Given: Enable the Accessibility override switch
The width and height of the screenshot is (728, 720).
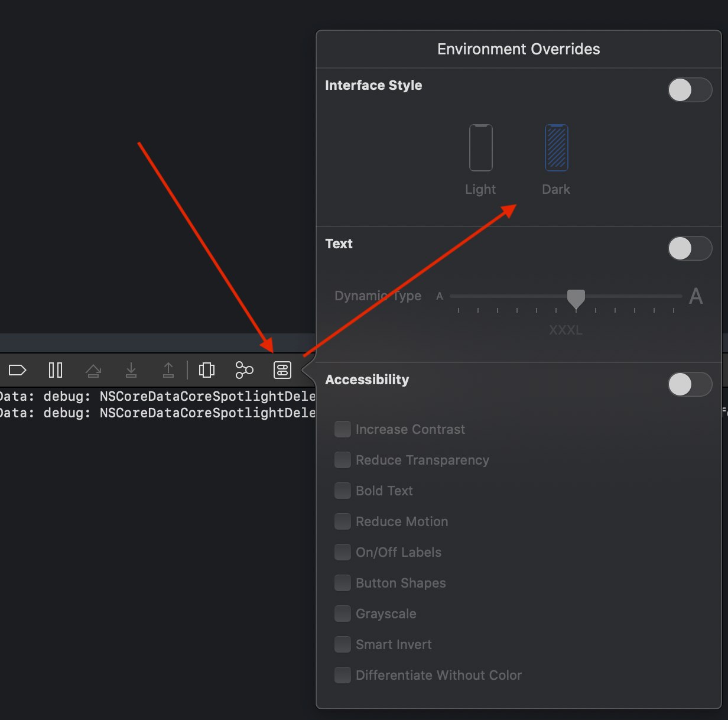Looking at the screenshot, I should point(690,384).
